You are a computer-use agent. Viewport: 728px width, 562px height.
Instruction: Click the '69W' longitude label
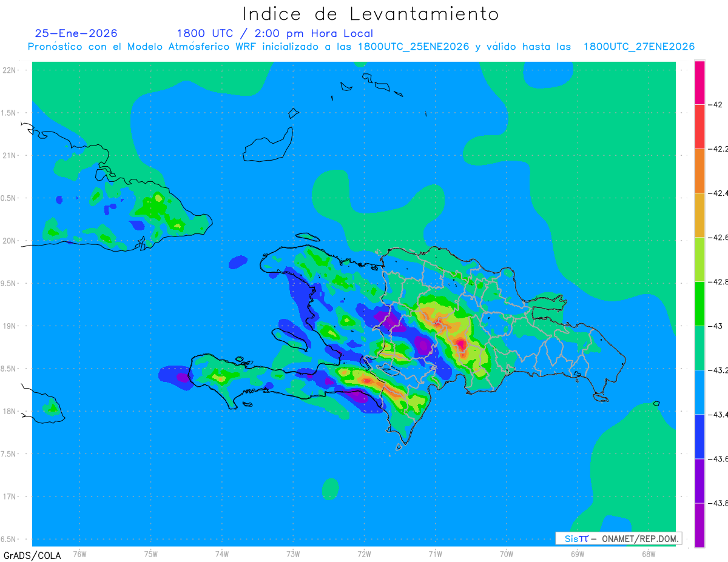pyautogui.click(x=578, y=553)
